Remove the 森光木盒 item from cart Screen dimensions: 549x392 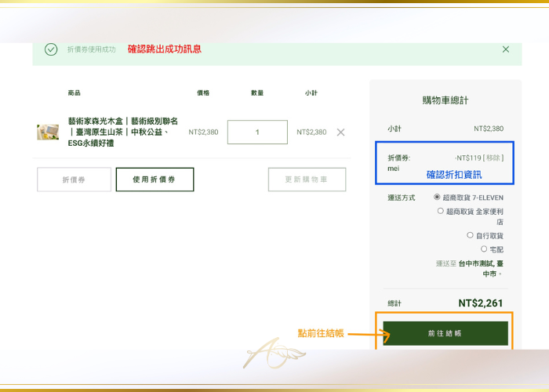(x=340, y=132)
